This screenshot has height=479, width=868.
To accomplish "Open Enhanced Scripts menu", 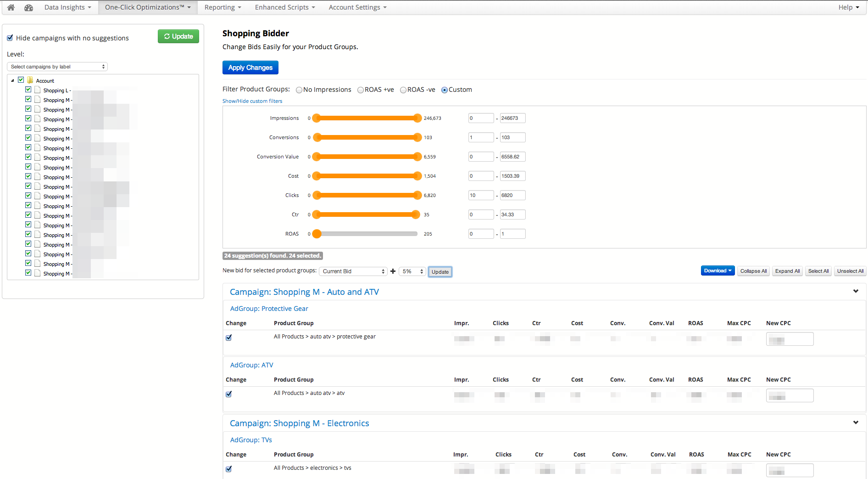I will click(x=285, y=7).
